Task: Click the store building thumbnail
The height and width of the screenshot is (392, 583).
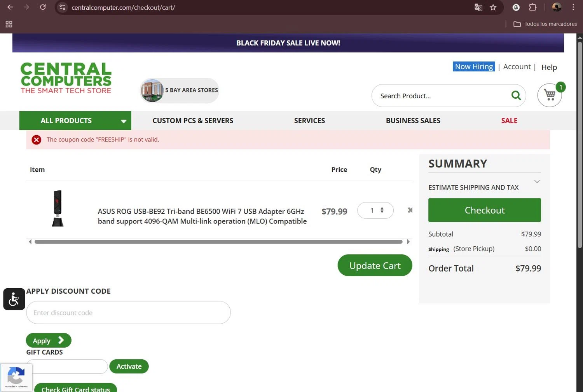Action: click(152, 91)
